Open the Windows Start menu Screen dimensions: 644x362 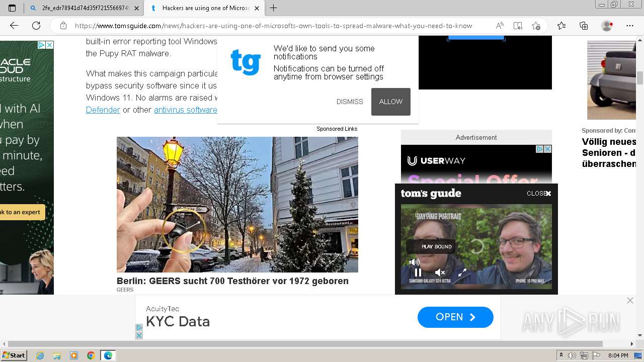point(14,355)
